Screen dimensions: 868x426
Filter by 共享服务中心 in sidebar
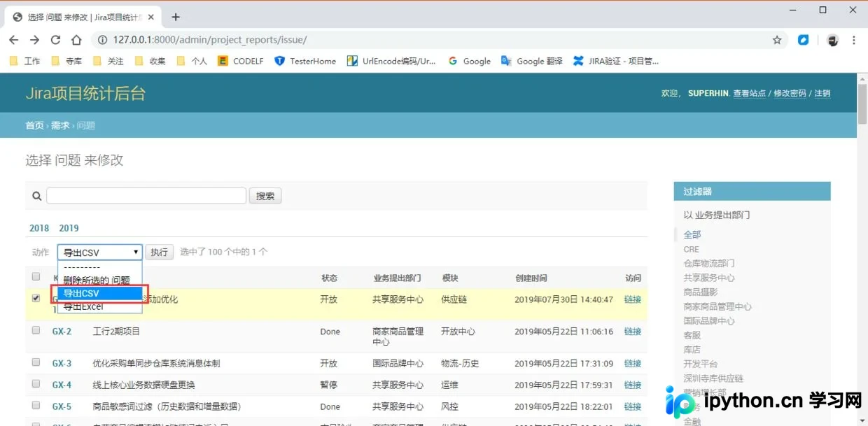709,278
